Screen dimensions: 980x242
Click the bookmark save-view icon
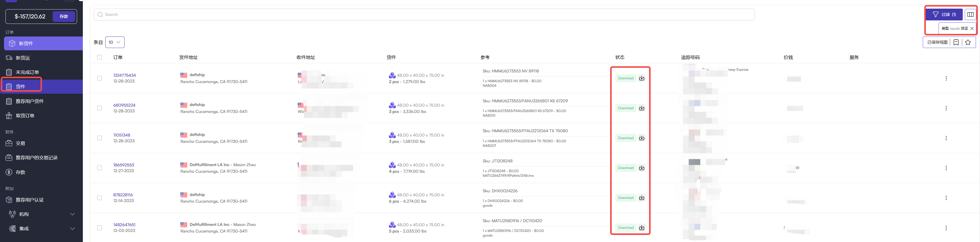(956, 42)
